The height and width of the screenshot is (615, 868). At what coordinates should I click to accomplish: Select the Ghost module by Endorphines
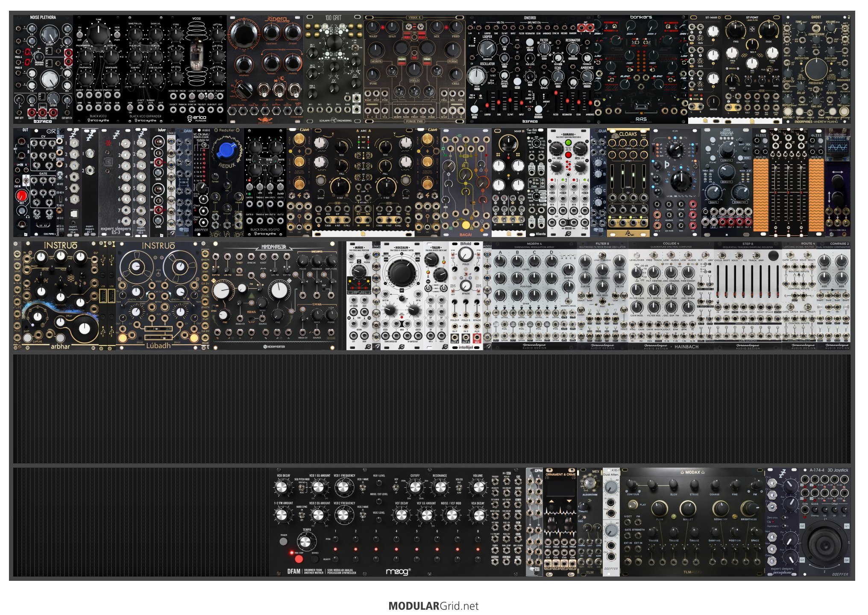tap(816, 70)
